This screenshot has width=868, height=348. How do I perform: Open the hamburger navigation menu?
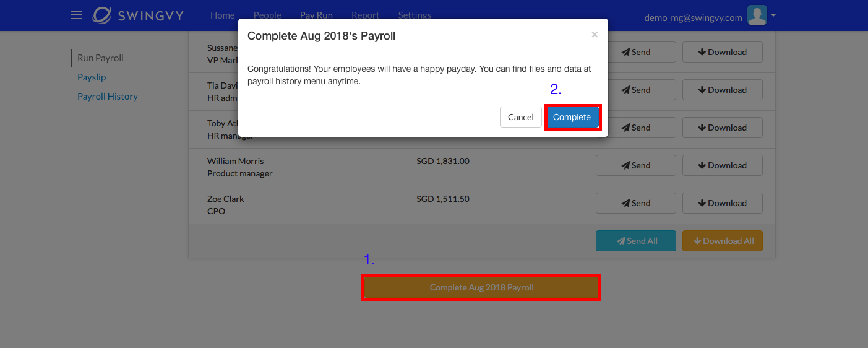[x=76, y=15]
